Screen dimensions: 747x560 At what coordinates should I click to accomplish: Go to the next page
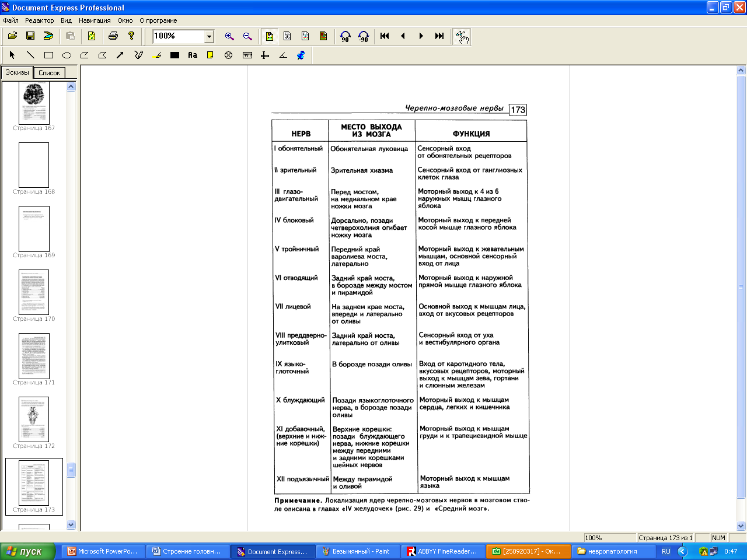pyautogui.click(x=421, y=36)
